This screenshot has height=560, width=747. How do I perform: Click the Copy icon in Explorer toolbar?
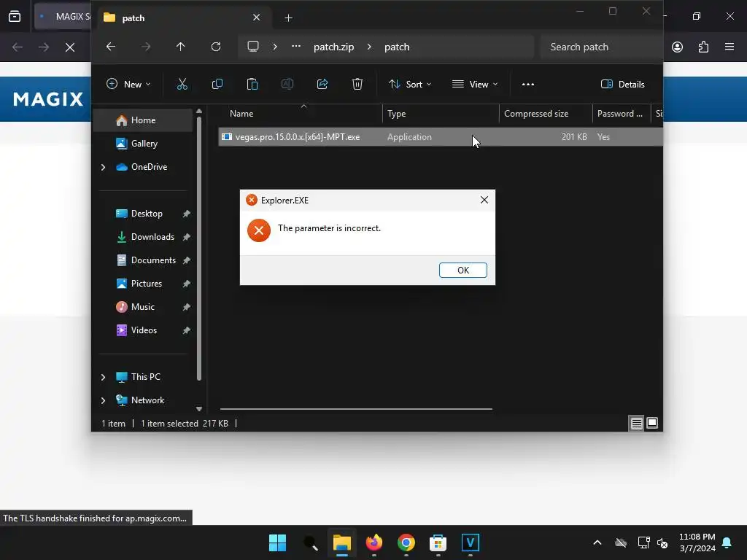[x=217, y=85]
